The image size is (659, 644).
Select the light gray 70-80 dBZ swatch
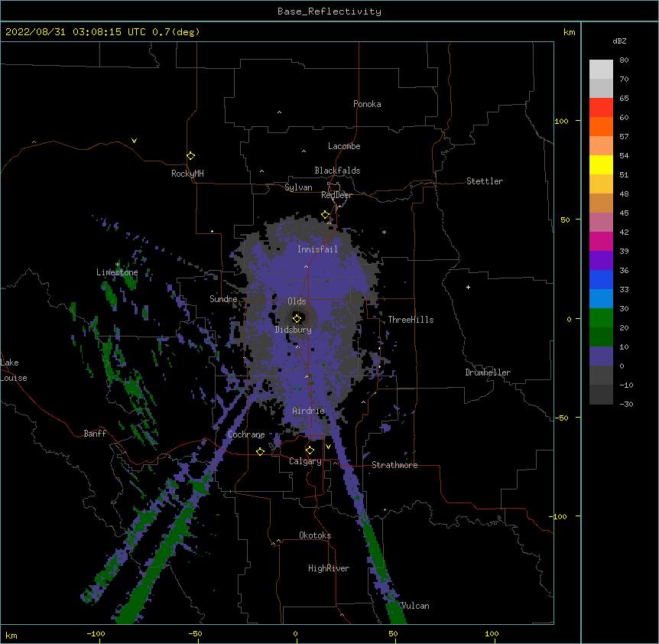[601, 70]
